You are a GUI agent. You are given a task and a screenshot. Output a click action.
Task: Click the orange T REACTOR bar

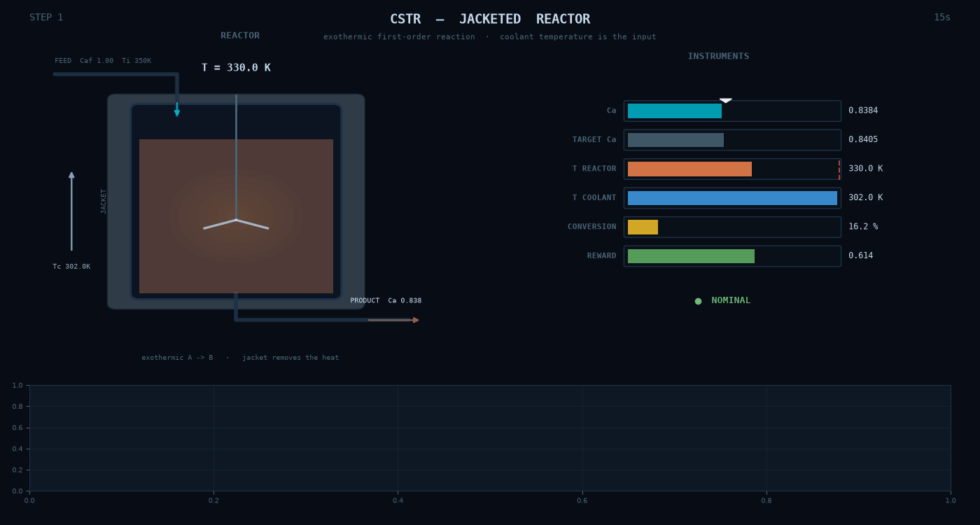689,169
